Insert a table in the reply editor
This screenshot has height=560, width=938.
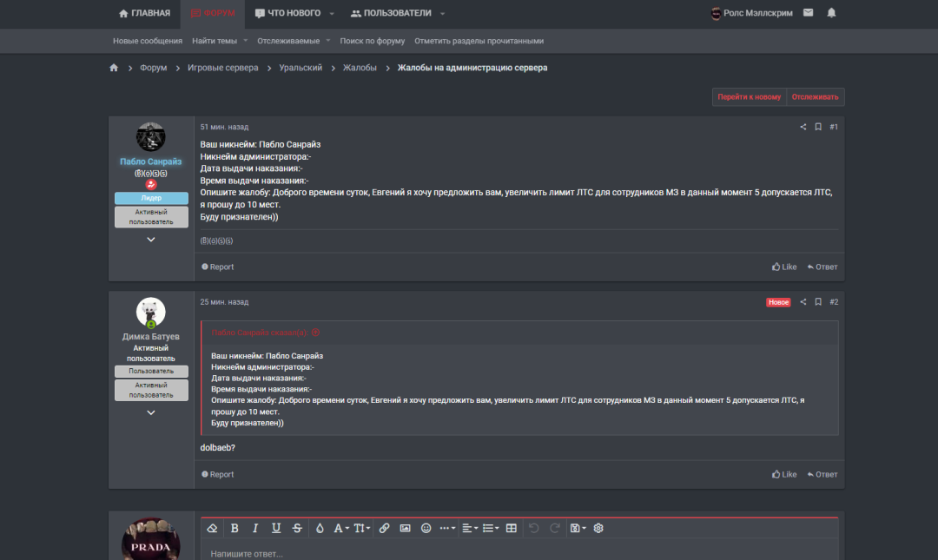pyautogui.click(x=512, y=528)
